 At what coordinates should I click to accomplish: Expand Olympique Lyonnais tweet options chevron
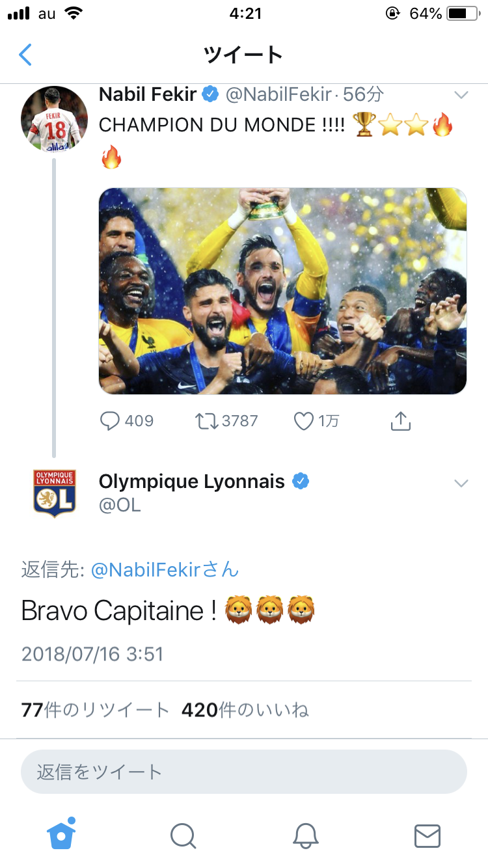461,483
